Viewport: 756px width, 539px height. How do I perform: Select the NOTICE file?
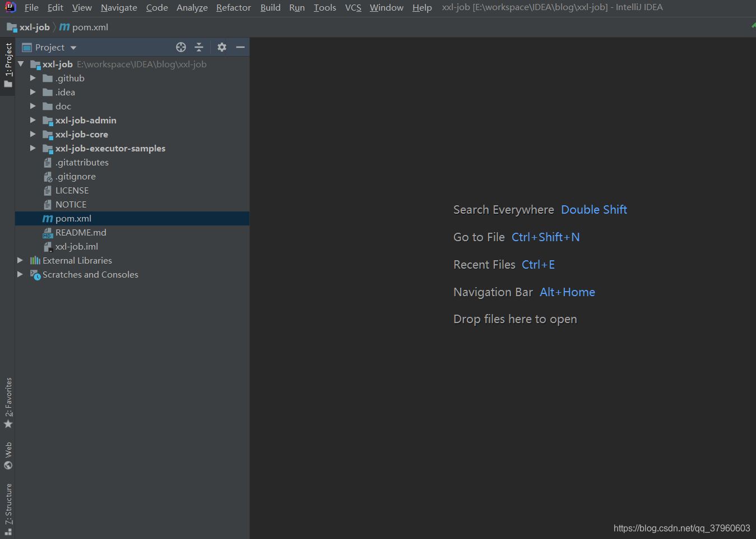click(71, 204)
